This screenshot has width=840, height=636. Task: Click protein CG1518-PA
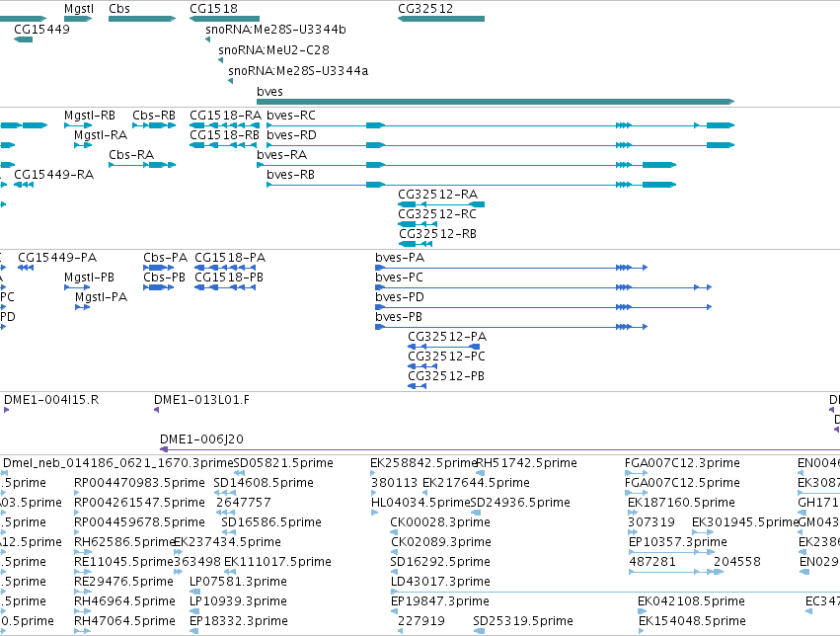225,268
